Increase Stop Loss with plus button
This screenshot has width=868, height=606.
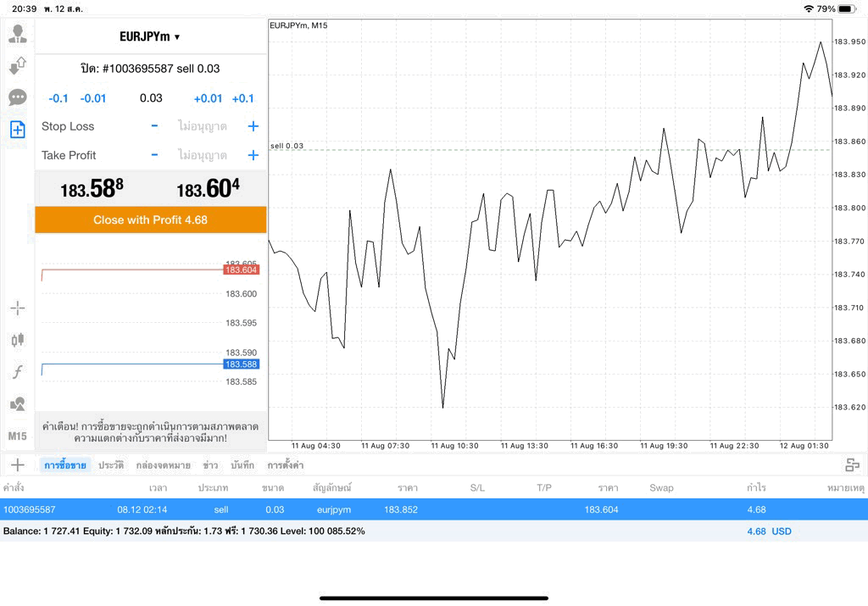[x=253, y=126]
